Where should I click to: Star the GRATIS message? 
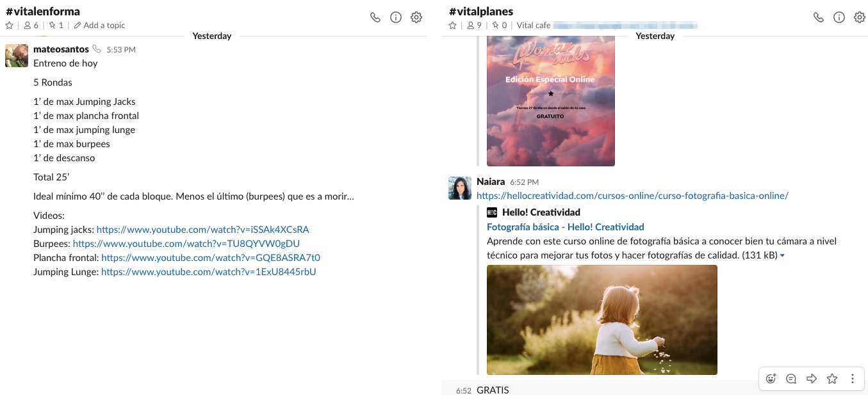pyautogui.click(x=832, y=379)
